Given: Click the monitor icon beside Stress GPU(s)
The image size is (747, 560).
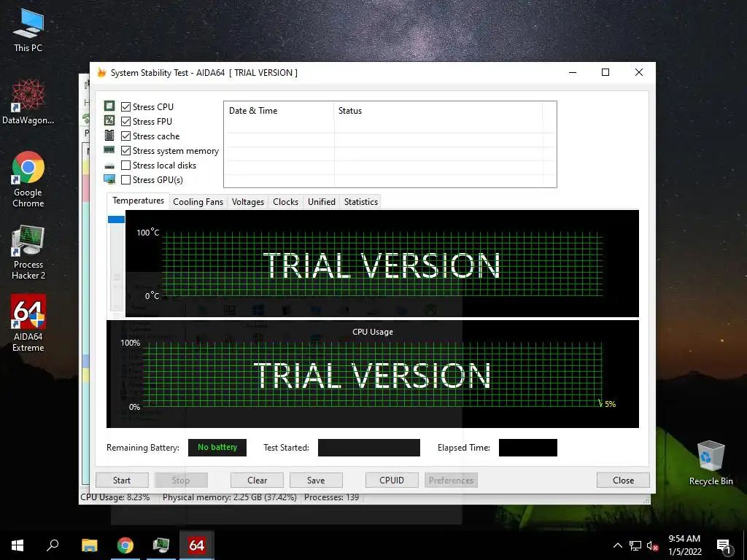Looking at the screenshot, I should 109,179.
